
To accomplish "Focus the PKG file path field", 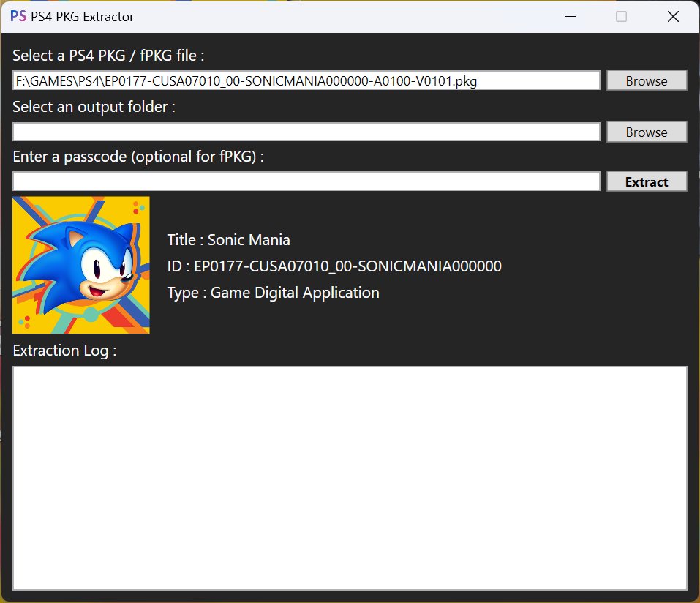I will tap(306, 80).
